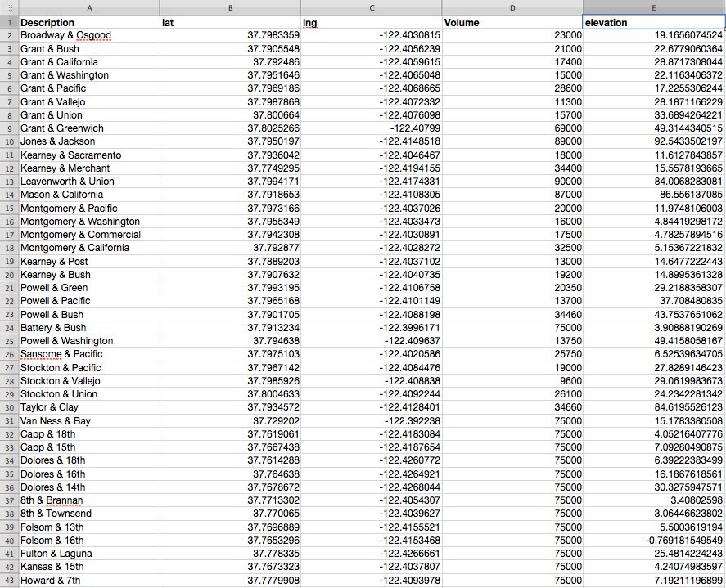Click Volume value 20350

pos(512,288)
